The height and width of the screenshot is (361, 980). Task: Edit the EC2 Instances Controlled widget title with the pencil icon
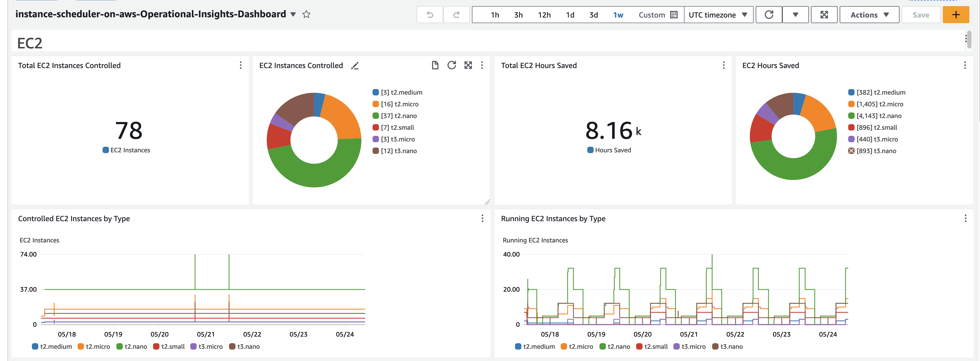354,66
